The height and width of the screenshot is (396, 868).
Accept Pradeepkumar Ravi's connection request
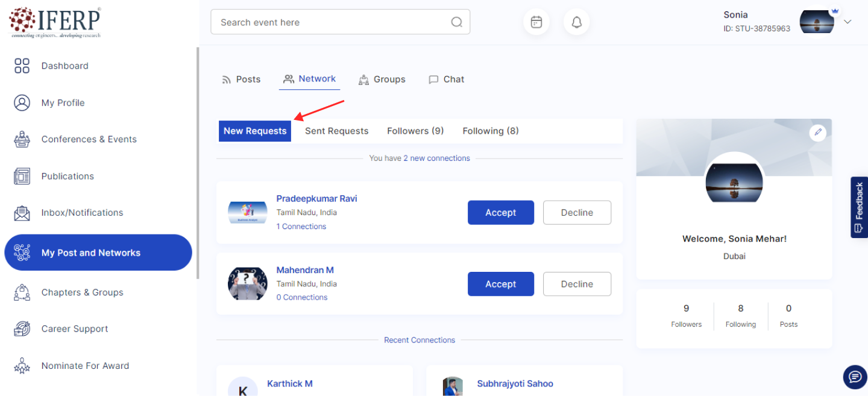[x=500, y=213]
